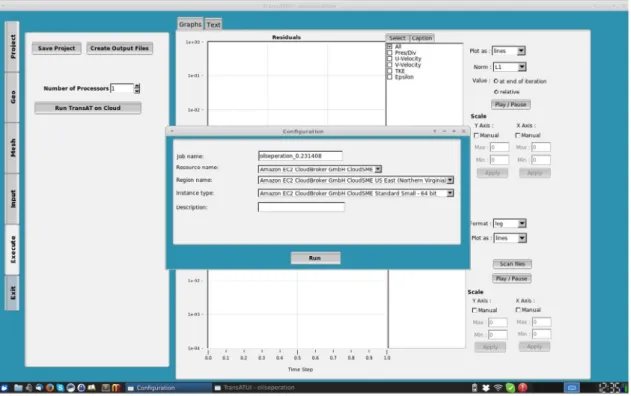
Task: Toggle the V-Velocity checkbox
Action: (390, 65)
